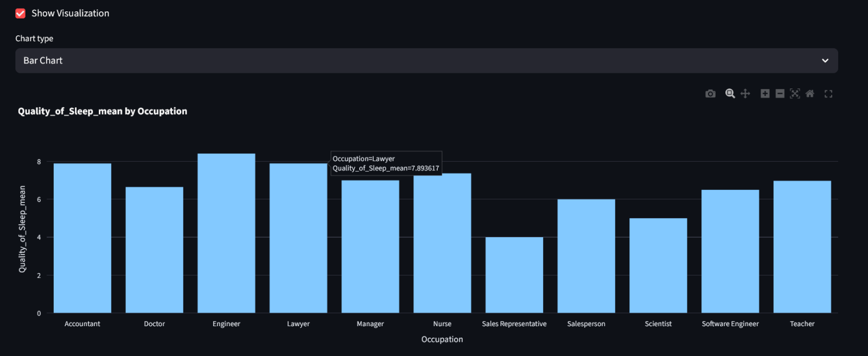This screenshot has width=868, height=356.
Task: Reset axes with the home icon
Action: coord(810,94)
